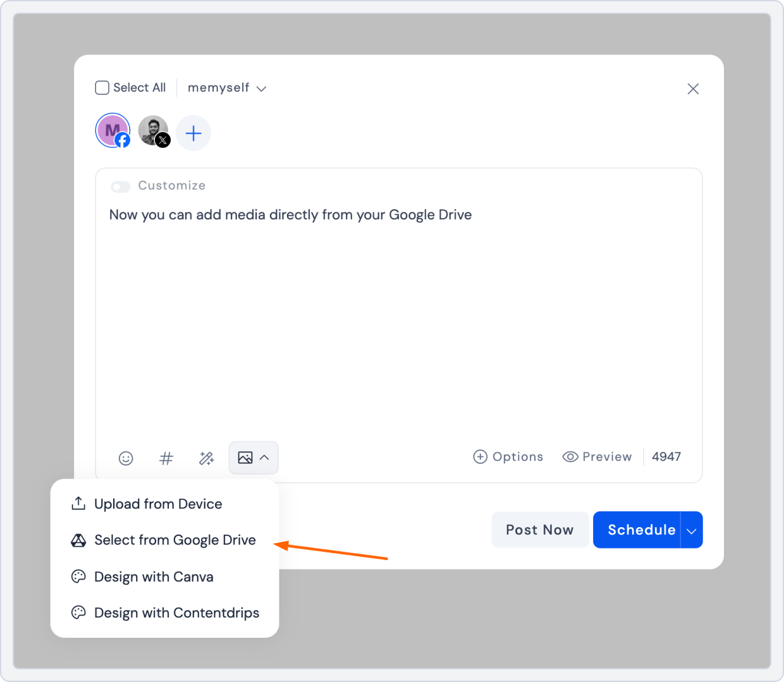This screenshot has width=784, height=682.
Task: Open the emoji picker icon
Action: click(x=126, y=458)
